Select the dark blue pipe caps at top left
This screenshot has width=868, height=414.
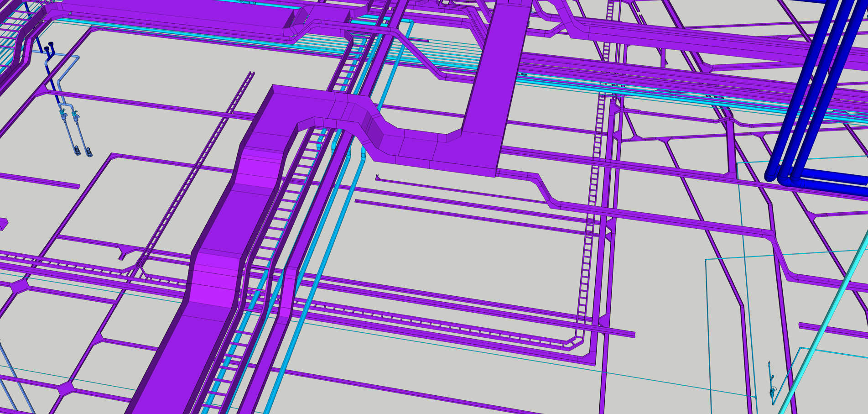click(48, 46)
